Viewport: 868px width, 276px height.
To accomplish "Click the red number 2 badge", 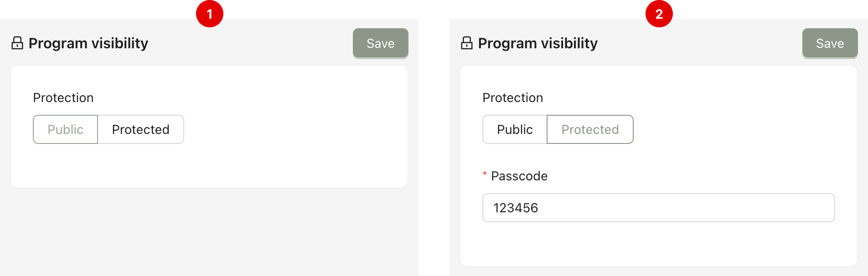I will coord(659,14).
